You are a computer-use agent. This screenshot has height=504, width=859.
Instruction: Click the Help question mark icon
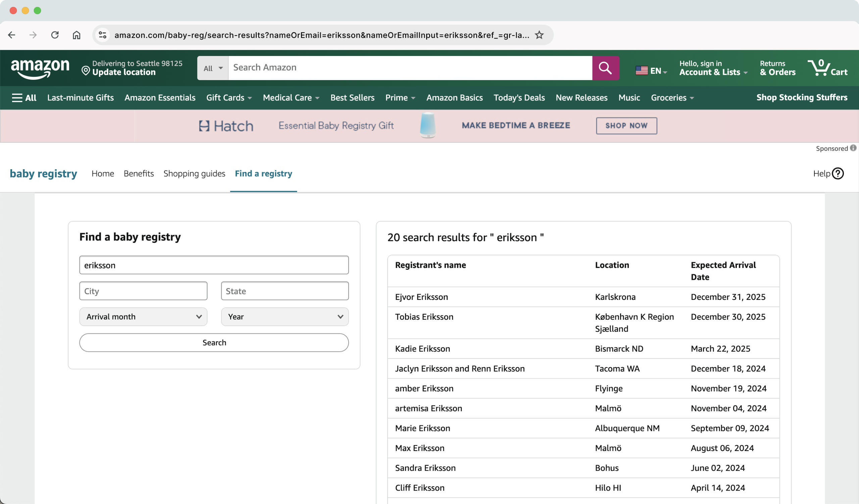coord(838,173)
